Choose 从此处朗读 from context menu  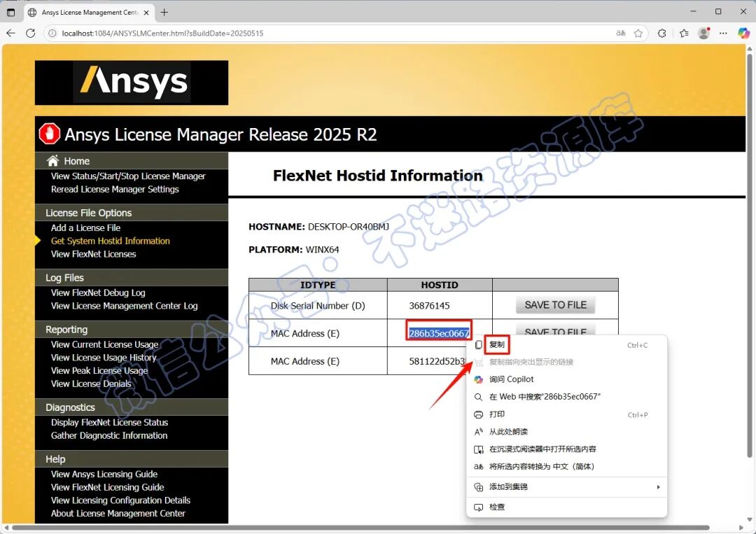click(509, 431)
